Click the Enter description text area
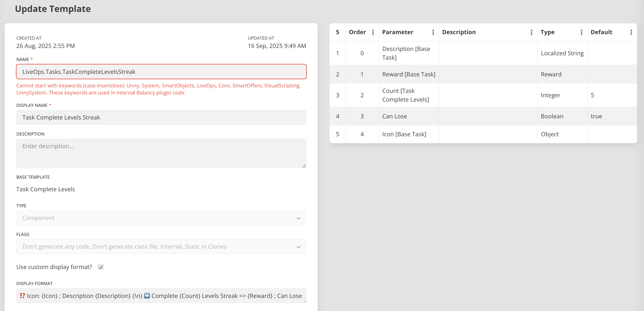Screen dimensions: 644x311 click(161, 153)
